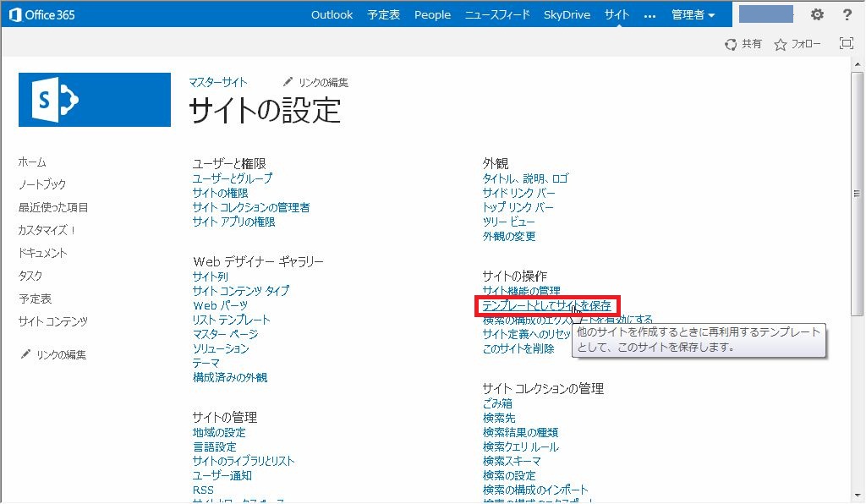The height and width of the screenshot is (504, 866).
Task: Open ユーザーとグループ settings link
Action: point(233,178)
